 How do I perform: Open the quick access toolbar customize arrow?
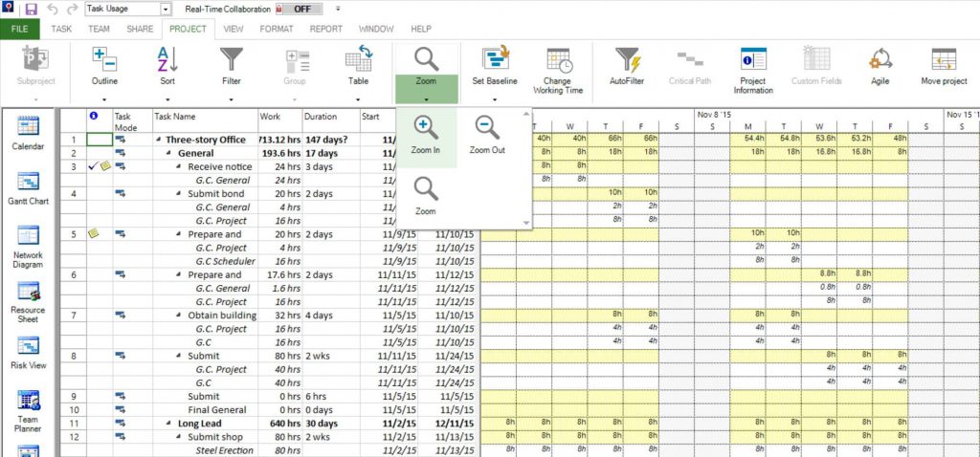coord(338,10)
